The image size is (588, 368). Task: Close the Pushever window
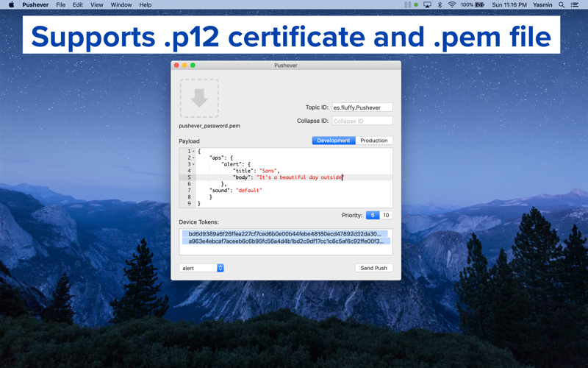pyautogui.click(x=176, y=66)
